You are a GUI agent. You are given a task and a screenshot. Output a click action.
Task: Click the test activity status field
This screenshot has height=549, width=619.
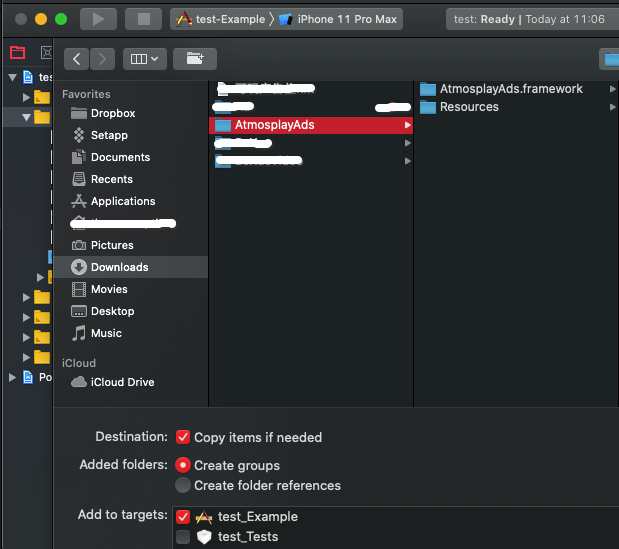coord(532,19)
